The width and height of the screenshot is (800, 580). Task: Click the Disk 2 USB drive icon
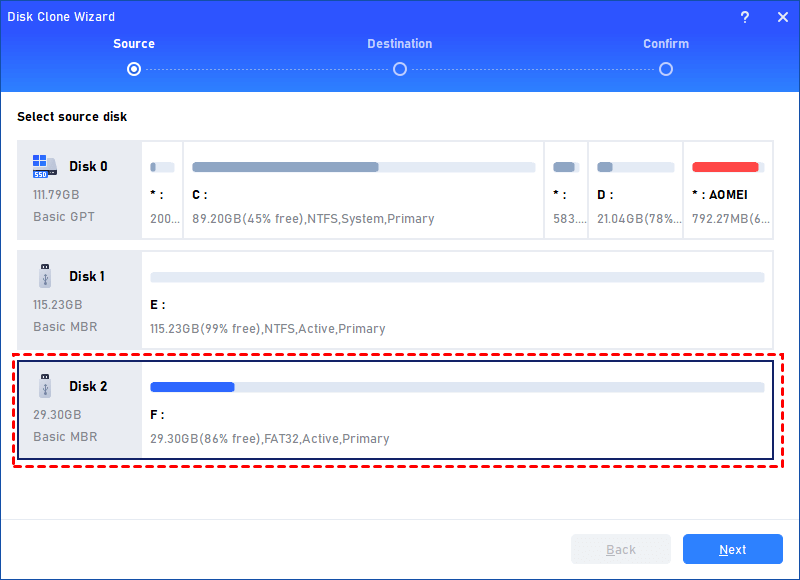[x=44, y=386]
